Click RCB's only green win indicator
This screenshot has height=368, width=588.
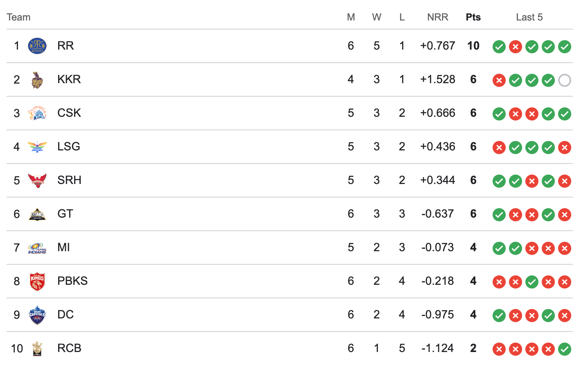tap(564, 349)
